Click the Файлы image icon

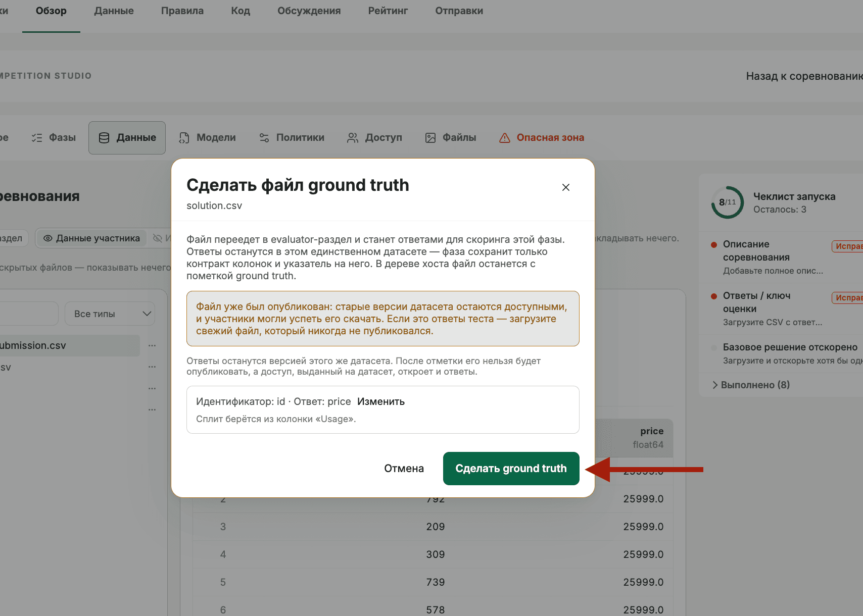[x=430, y=138]
